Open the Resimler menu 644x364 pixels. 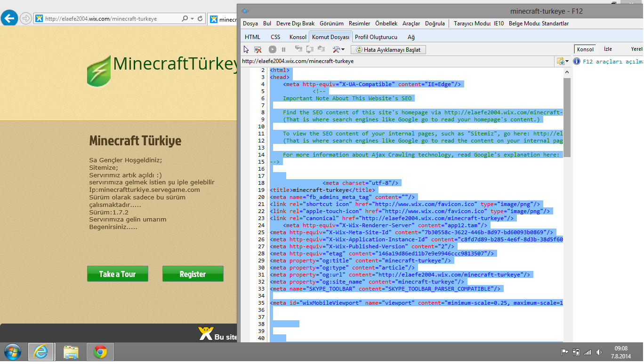(359, 24)
